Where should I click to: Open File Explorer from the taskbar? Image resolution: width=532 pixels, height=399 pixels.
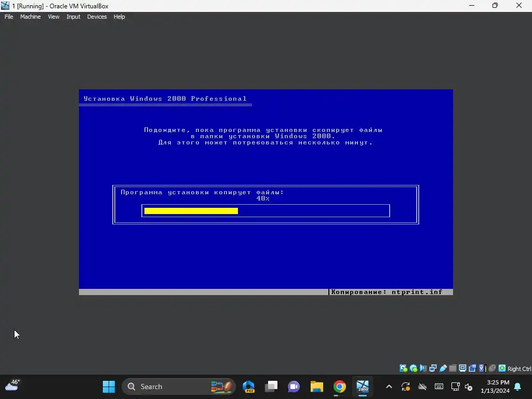coord(316,387)
